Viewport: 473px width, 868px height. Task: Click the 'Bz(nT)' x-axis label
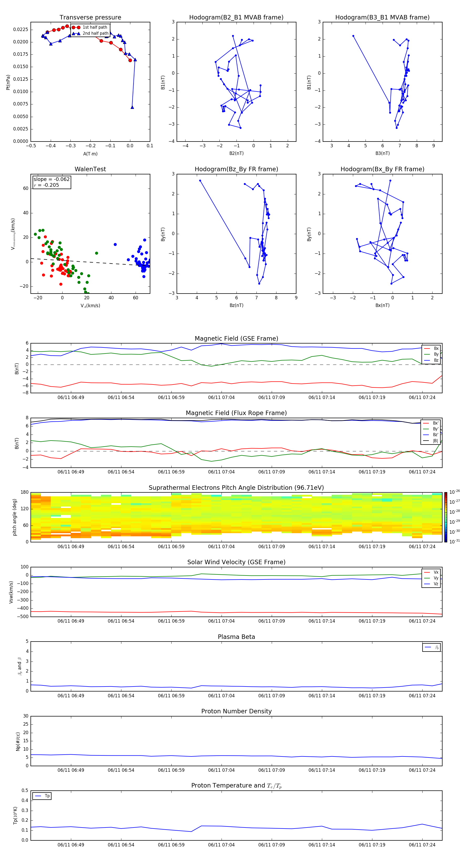coord(236,305)
